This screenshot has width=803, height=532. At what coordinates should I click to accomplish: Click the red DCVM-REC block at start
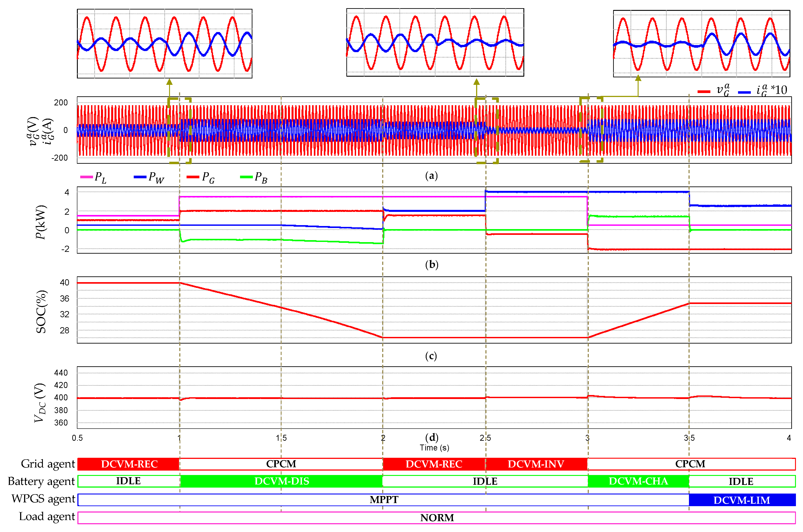point(129,464)
